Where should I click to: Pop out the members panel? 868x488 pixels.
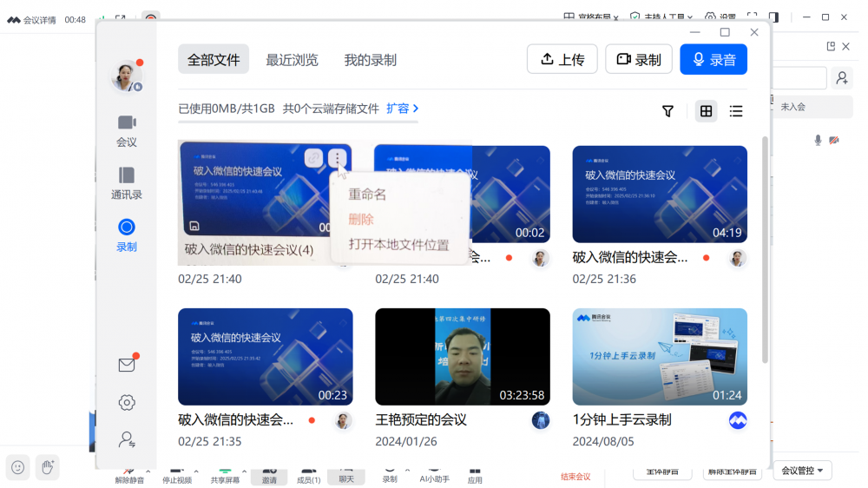[831, 47]
